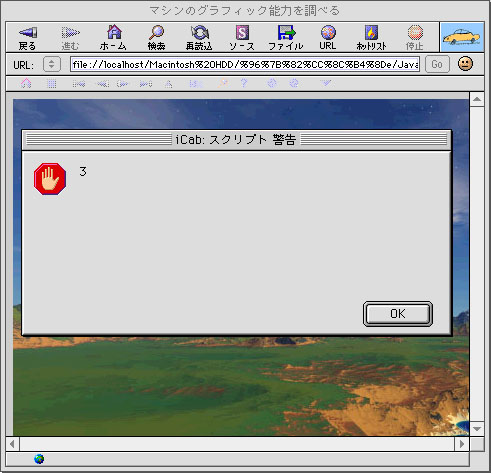The width and height of the screenshot is (491, 473).
Task: Click the dimmed pink house link icon
Action: [26, 83]
